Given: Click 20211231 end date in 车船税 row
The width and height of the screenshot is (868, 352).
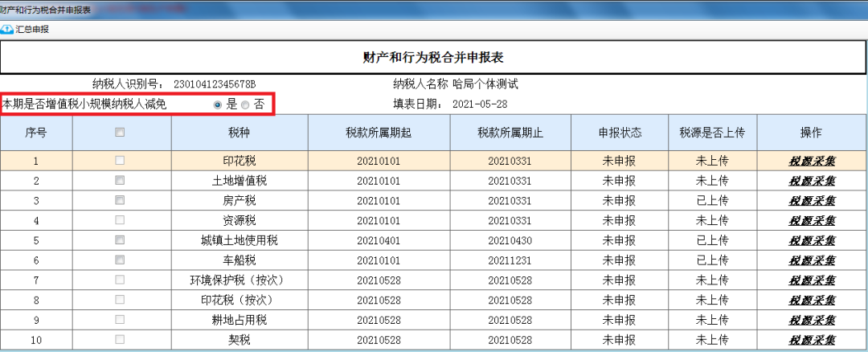Looking at the screenshot, I should [x=510, y=260].
